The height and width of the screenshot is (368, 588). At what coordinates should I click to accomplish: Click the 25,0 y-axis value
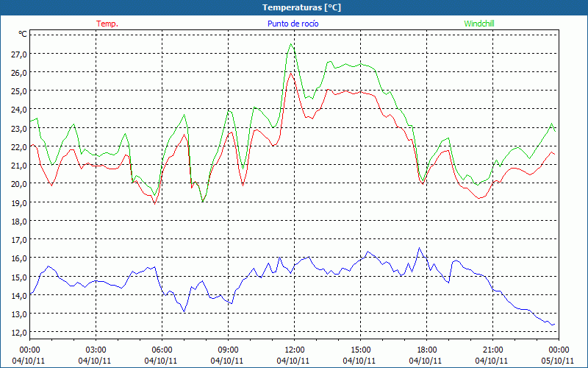[x=19, y=91]
